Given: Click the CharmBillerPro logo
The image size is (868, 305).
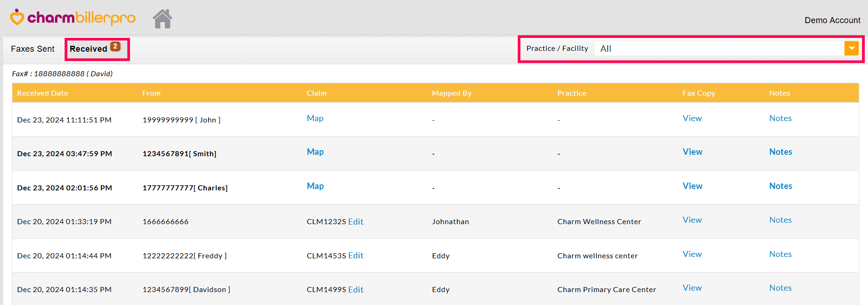Looking at the screenshot, I should click(x=73, y=18).
